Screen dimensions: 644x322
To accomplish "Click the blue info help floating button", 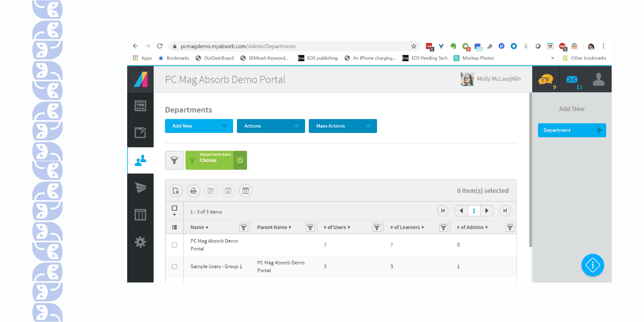I will coord(592,265).
